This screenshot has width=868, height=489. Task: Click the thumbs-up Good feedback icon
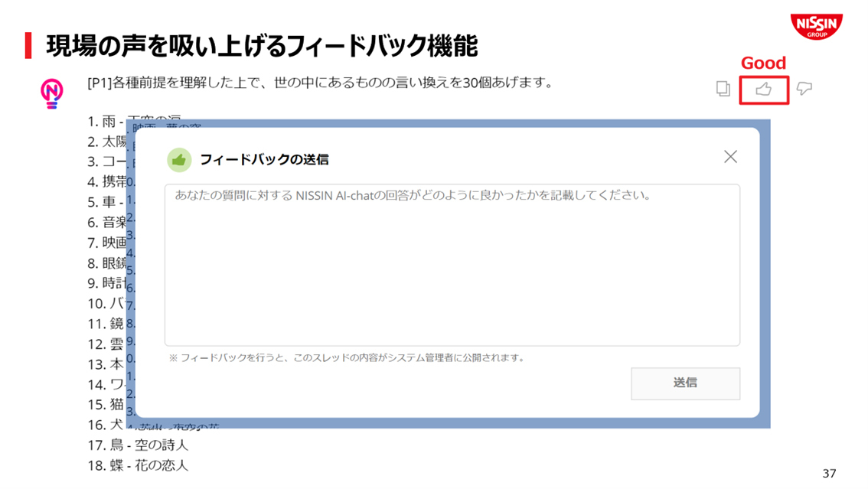tap(763, 89)
